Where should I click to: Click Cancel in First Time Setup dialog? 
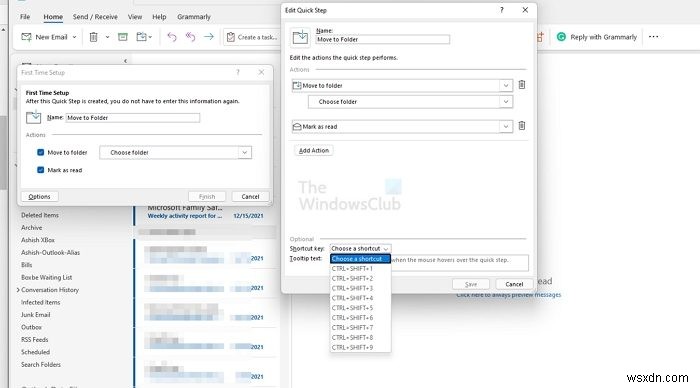tap(250, 196)
